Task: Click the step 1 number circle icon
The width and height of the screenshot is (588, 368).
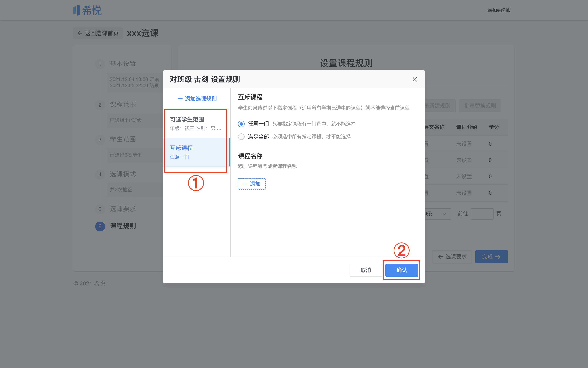Action: pos(100,64)
